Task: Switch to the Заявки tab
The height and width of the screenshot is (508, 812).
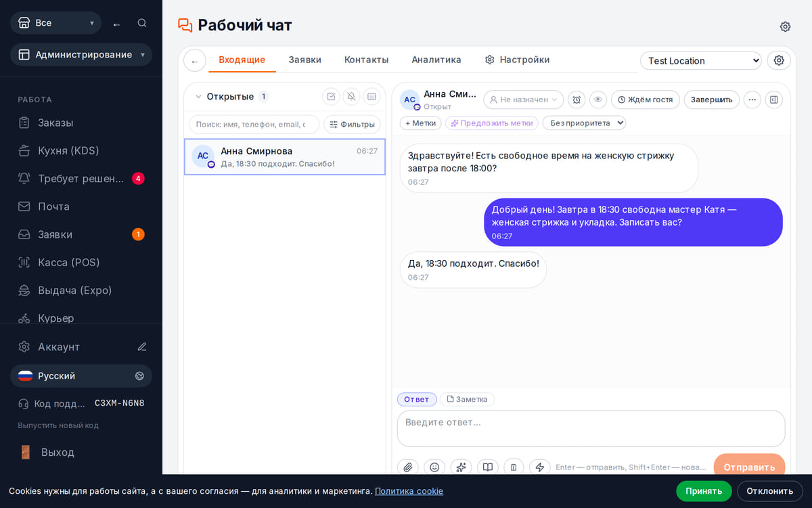Action: tap(305, 60)
